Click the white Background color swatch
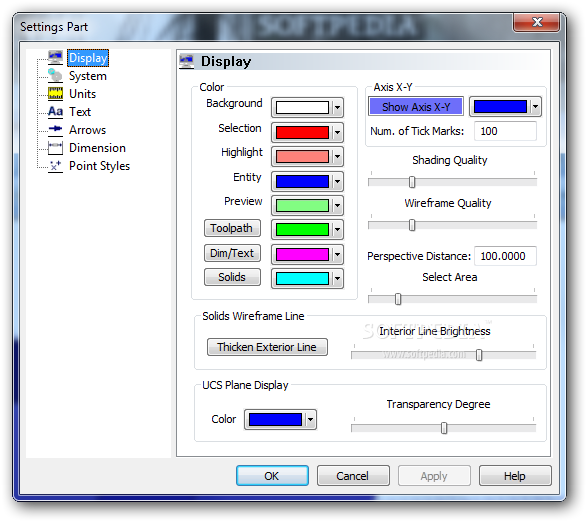The height and width of the screenshot is (522, 587). 302,108
